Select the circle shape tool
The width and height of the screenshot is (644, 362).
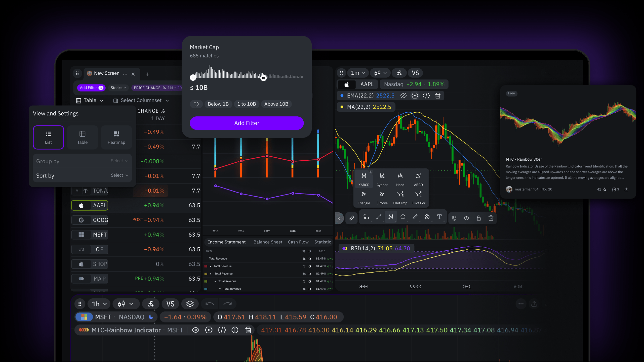click(x=403, y=217)
